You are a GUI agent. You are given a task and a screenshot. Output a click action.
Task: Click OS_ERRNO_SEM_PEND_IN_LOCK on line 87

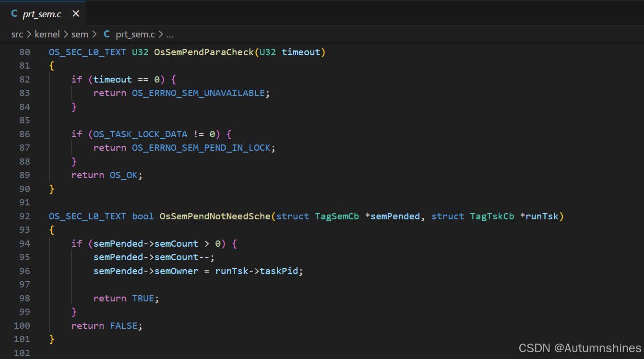click(x=201, y=147)
